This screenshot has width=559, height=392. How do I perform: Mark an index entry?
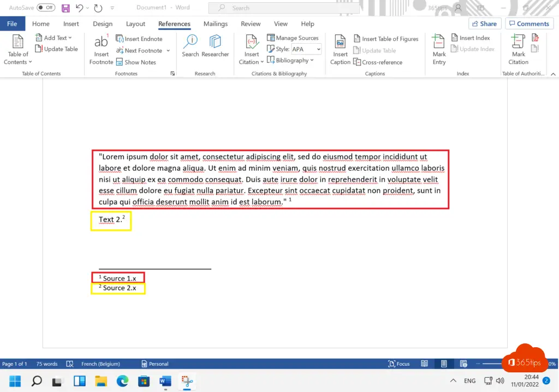click(438, 49)
